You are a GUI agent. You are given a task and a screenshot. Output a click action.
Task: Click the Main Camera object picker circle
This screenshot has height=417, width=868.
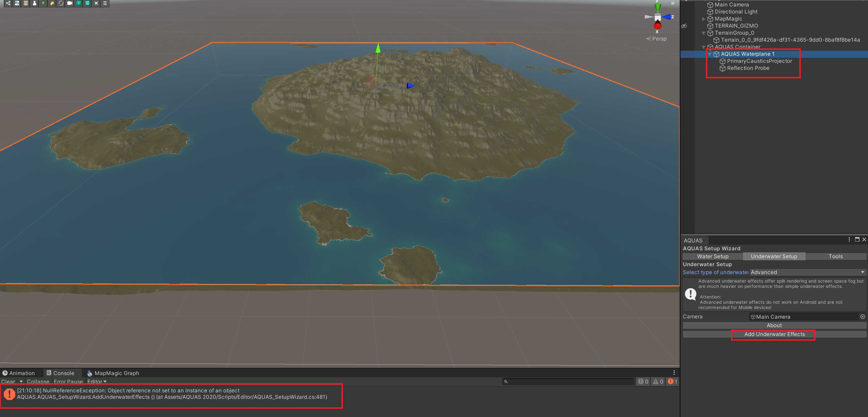pos(862,317)
